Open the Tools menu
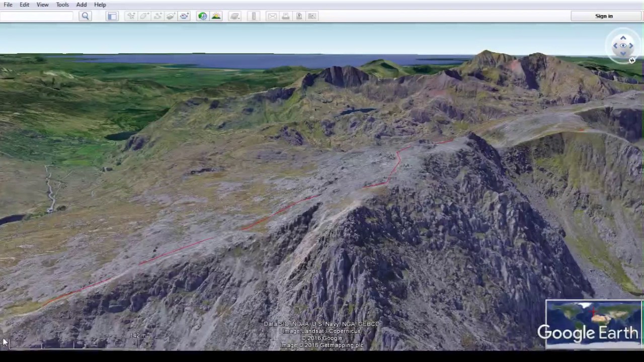Image resolution: width=644 pixels, height=362 pixels. [x=62, y=5]
